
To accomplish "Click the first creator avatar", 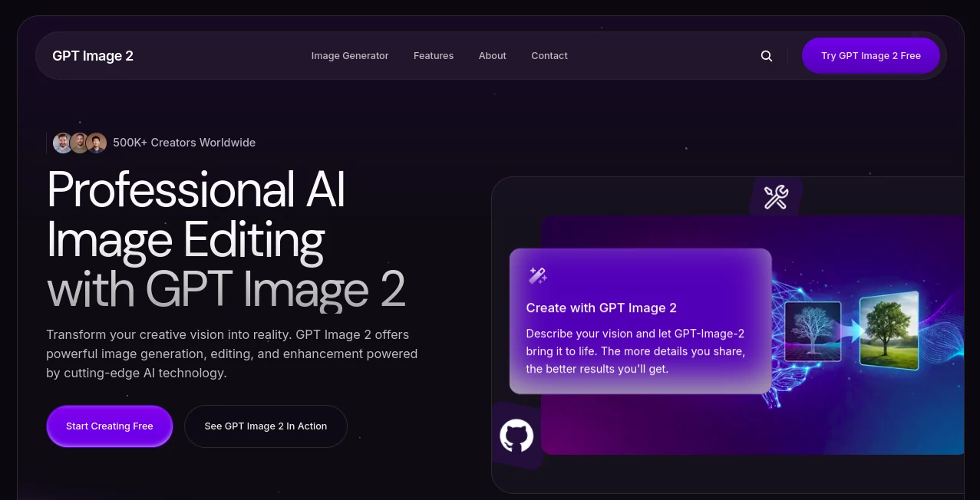I will 63,143.
